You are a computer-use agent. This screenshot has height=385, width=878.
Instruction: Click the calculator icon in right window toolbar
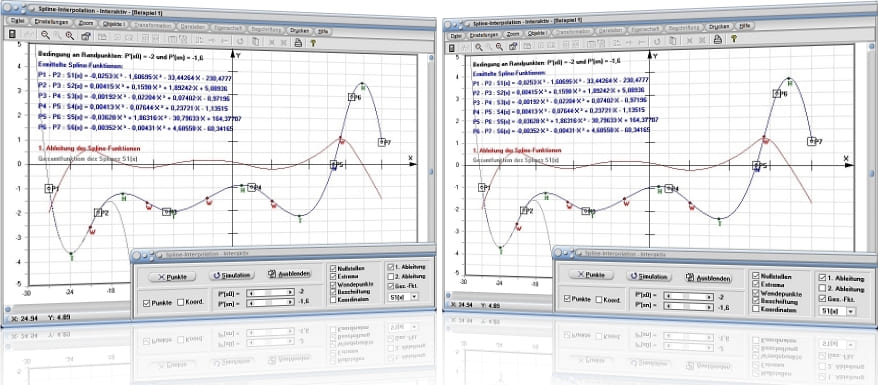point(452,48)
